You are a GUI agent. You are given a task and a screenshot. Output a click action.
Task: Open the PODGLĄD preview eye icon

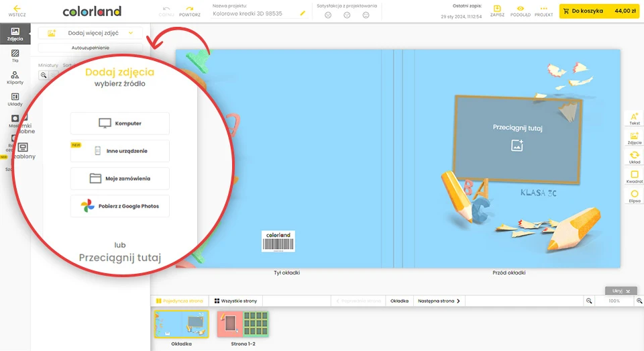tap(520, 10)
